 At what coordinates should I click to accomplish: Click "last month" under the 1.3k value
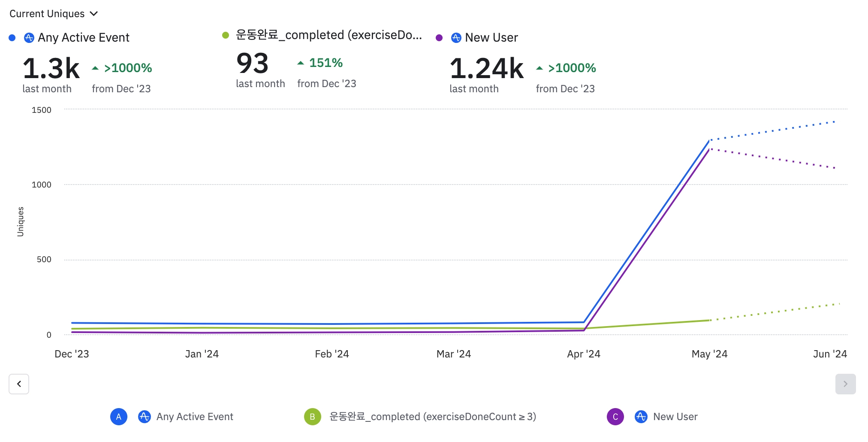pos(47,89)
